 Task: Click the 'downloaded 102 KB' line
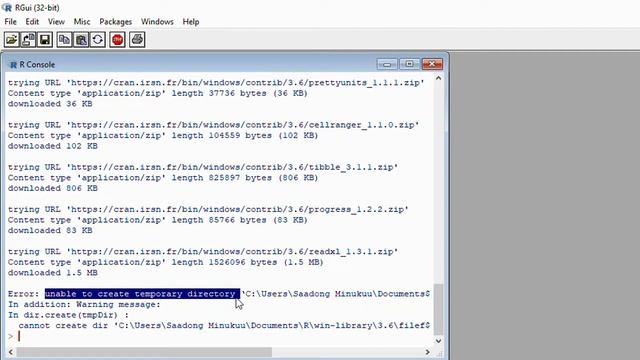(x=53, y=146)
